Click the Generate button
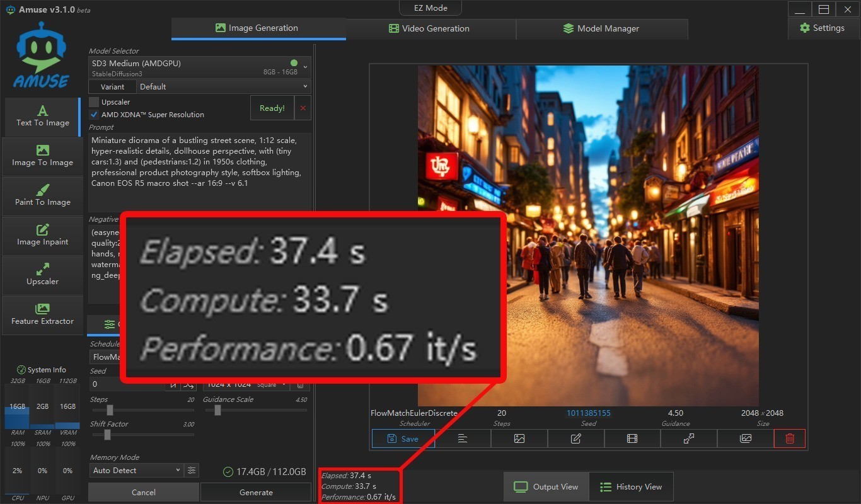 coord(256,493)
